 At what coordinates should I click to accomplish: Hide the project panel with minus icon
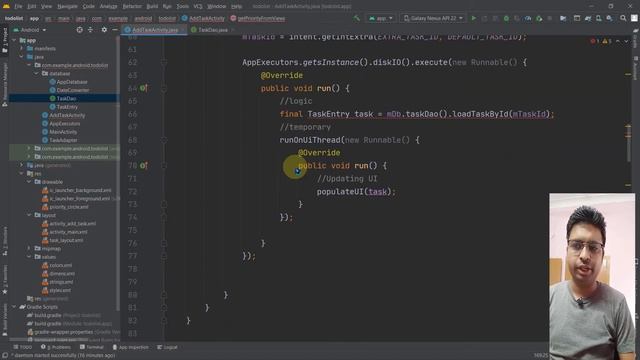pos(115,30)
